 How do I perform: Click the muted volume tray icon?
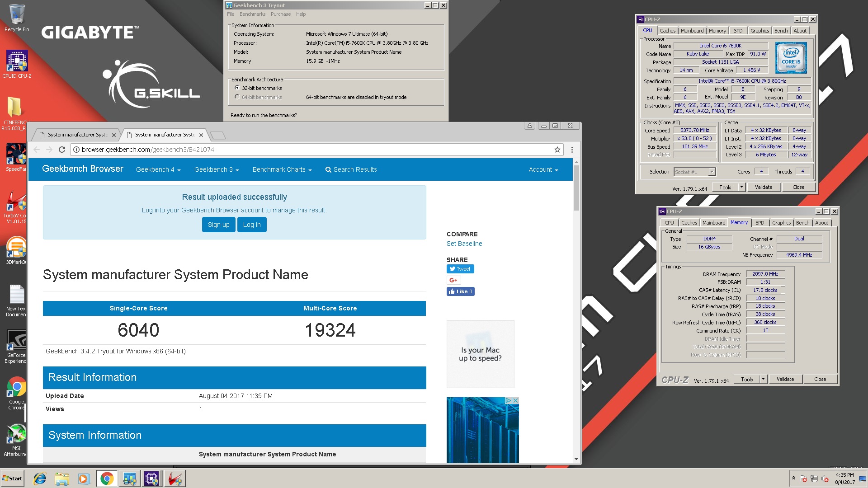(825, 479)
